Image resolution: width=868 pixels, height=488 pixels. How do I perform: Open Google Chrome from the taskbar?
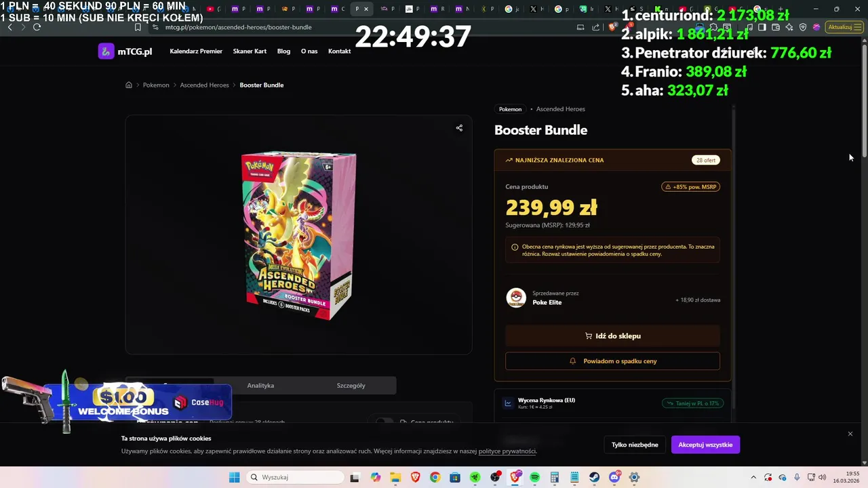tap(435, 477)
